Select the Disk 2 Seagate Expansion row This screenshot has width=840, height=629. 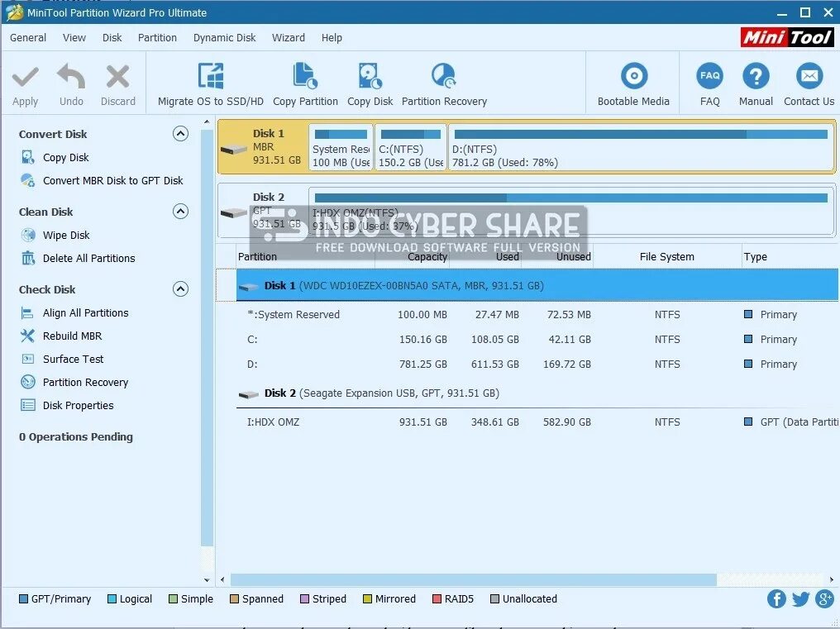[x=537, y=393]
